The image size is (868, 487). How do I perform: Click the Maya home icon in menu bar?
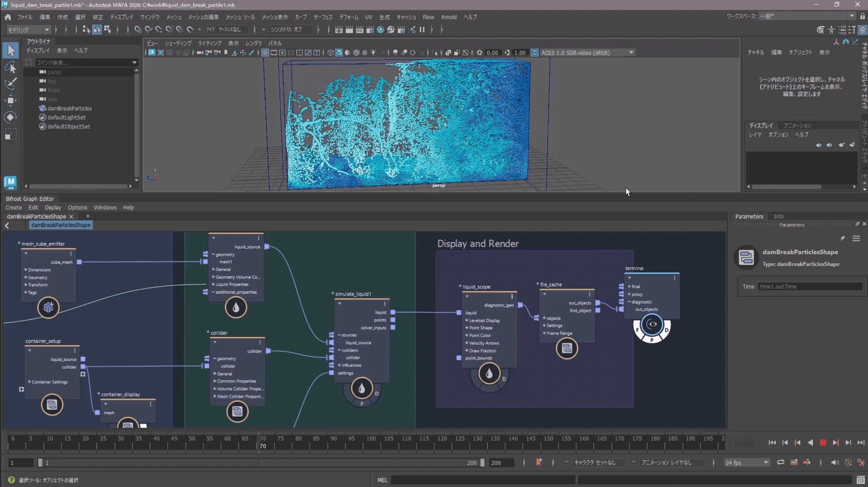(x=8, y=17)
